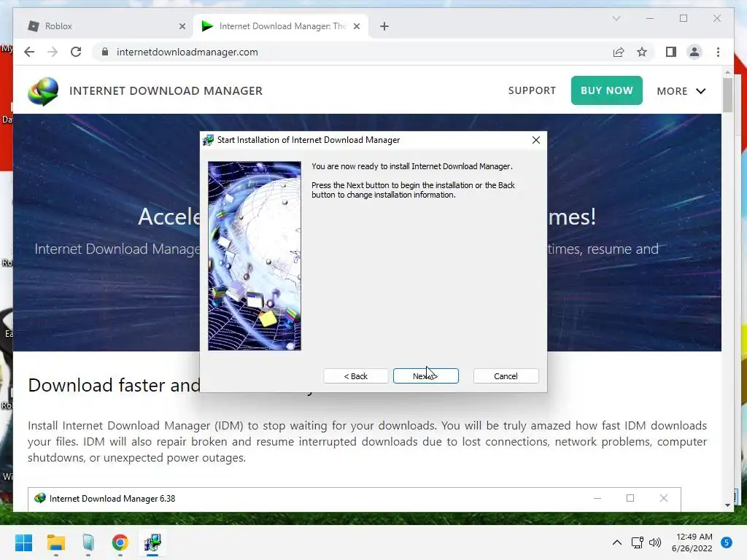
Task: Open the Windows Start menu
Action: point(23,542)
